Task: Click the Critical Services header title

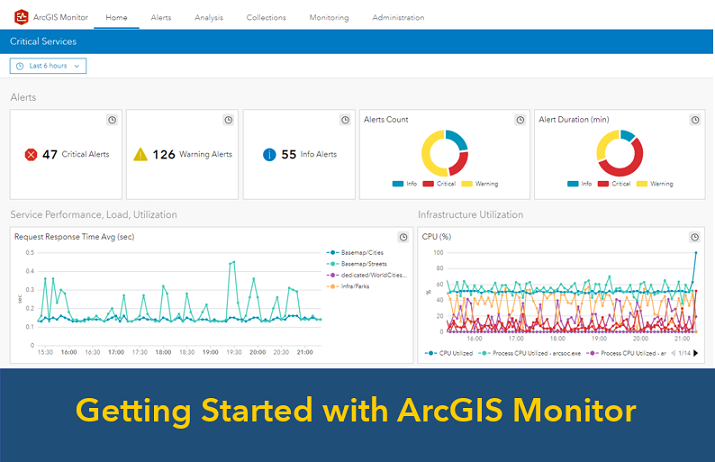Action: (43, 42)
